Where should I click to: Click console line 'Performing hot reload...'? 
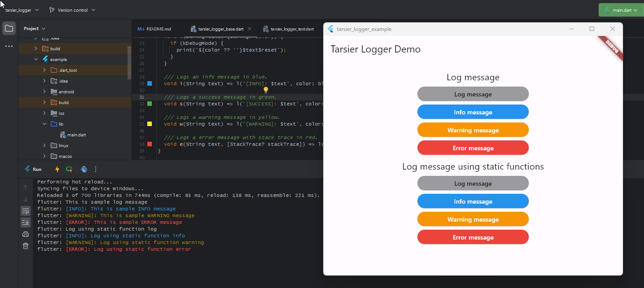click(75, 182)
